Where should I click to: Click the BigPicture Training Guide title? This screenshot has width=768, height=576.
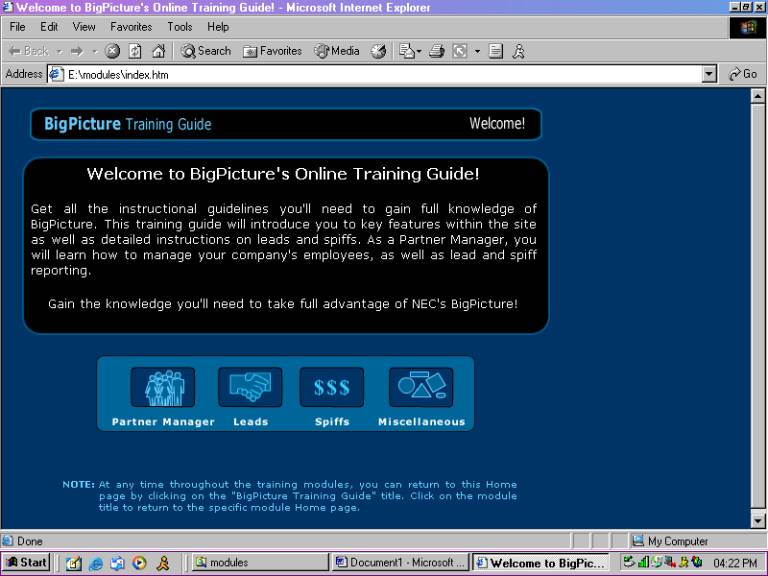coord(128,124)
